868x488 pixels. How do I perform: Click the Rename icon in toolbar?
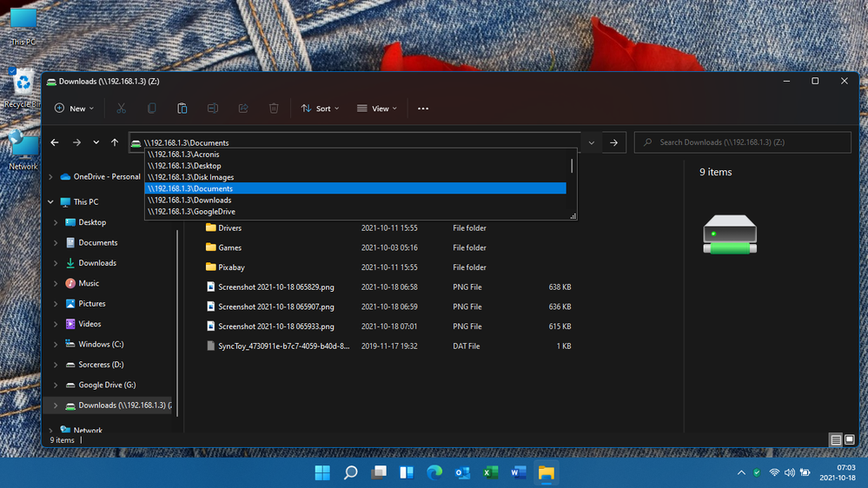pyautogui.click(x=213, y=109)
